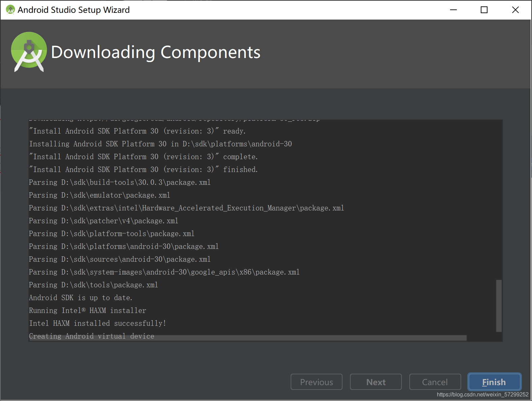Click 'Running Intel® HAXM installer' line
The height and width of the screenshot is (401, 532).
click(88, 310)
